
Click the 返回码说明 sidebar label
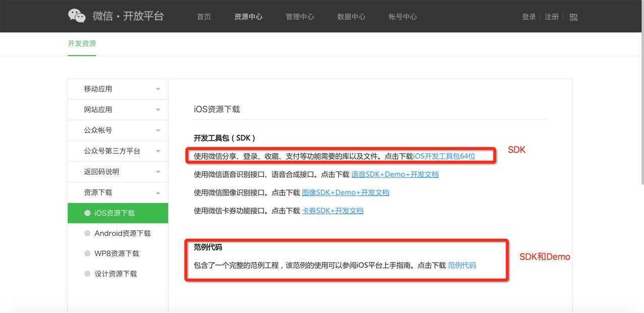[101, 172]
